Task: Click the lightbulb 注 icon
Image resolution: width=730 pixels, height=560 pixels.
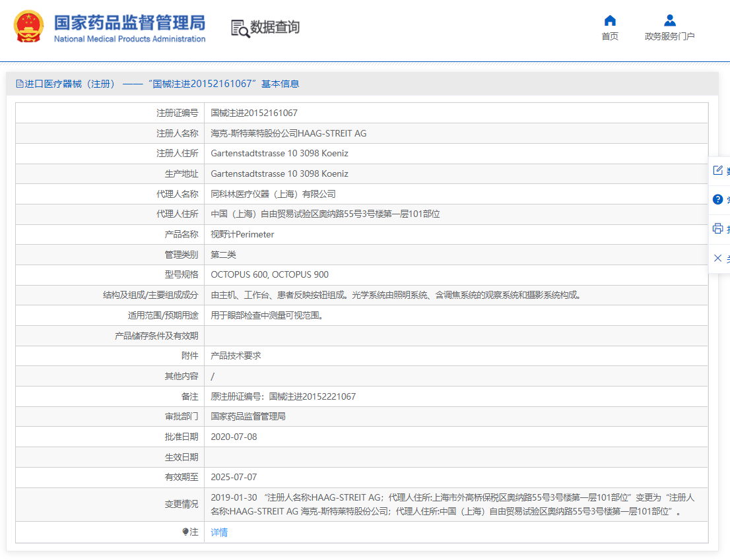Action: [185, 532]
